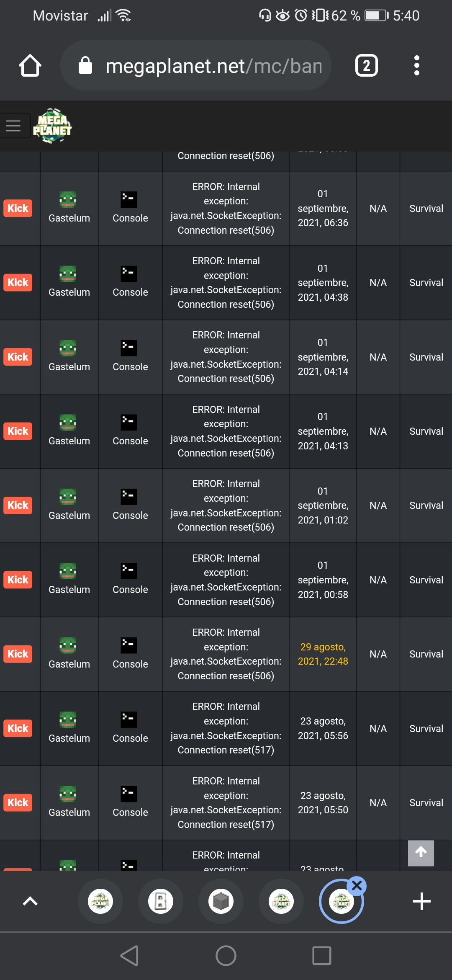Expand the tab strip with the up chevron
This screenshot has height=980, width=452.
[30, 901]
